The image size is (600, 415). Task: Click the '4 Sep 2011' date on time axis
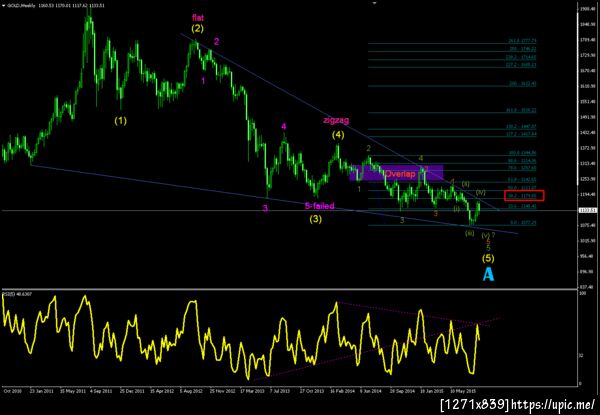click(x=101, y=391)
